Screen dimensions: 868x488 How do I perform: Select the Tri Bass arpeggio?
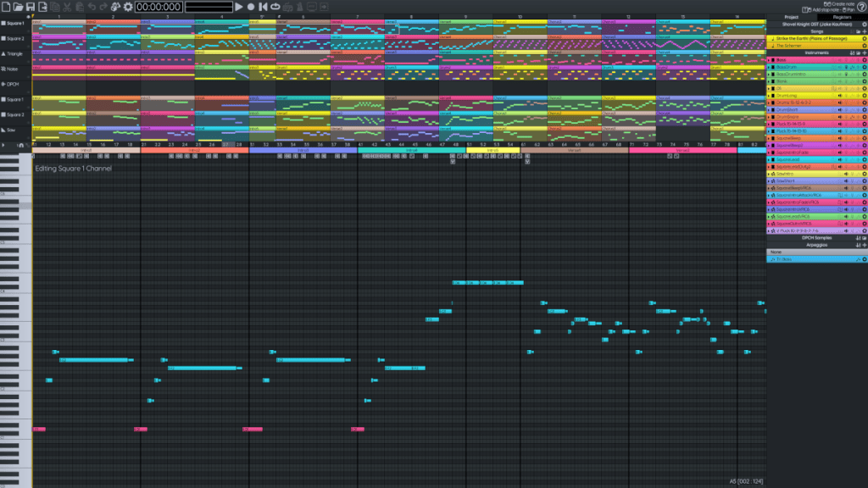(816, 259)
